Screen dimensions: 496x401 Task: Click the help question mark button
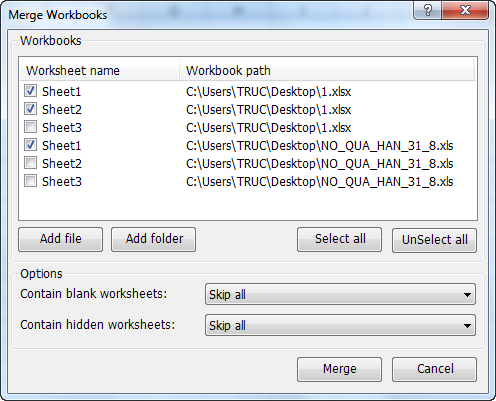pyautogui.click(x=427, y=10)
